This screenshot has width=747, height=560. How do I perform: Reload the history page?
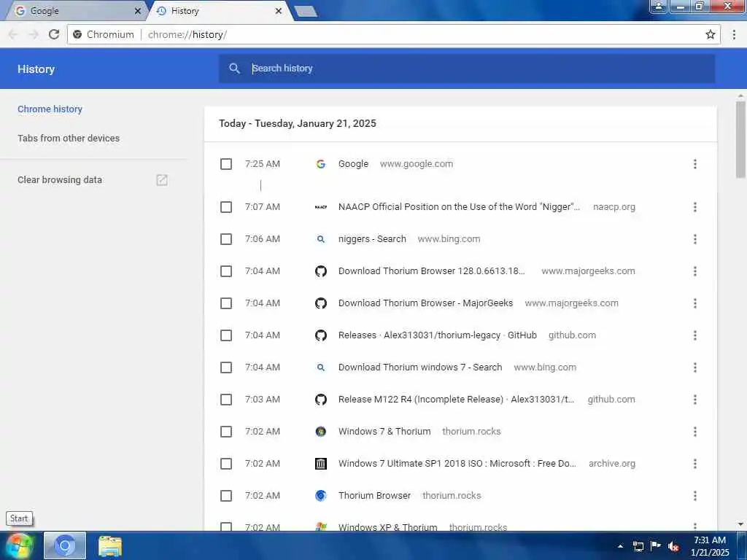tap(54, 34)
